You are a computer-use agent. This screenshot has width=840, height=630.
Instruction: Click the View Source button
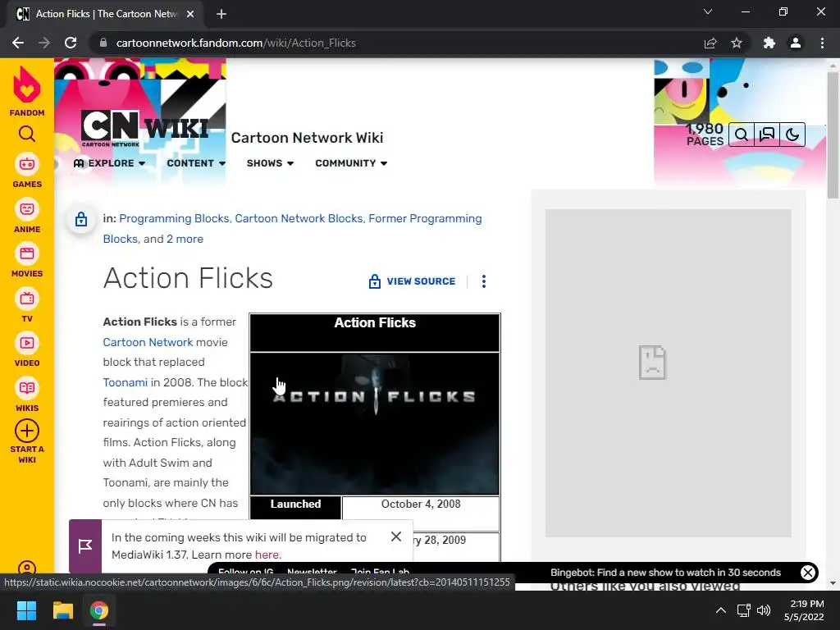click(412, 281)
